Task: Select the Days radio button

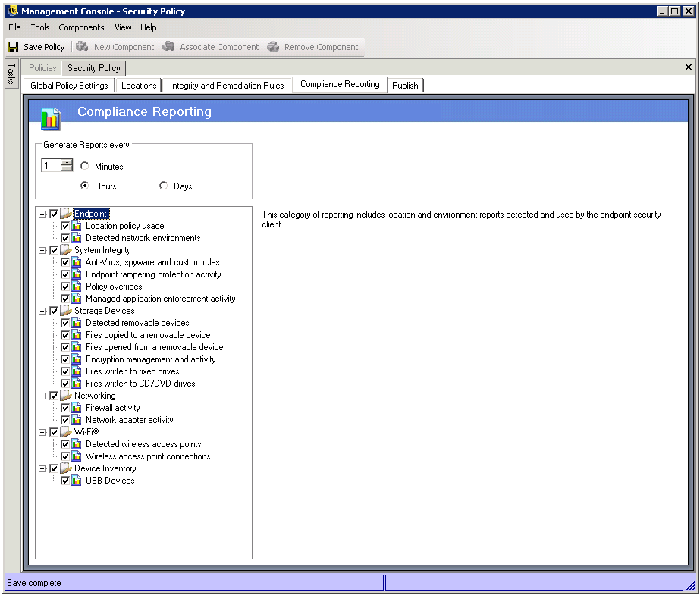Action: point(163,186)
